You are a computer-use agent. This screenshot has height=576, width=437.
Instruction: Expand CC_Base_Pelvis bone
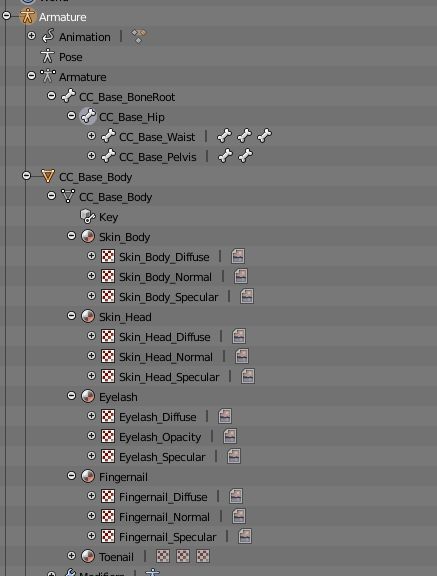click(91, 156)
